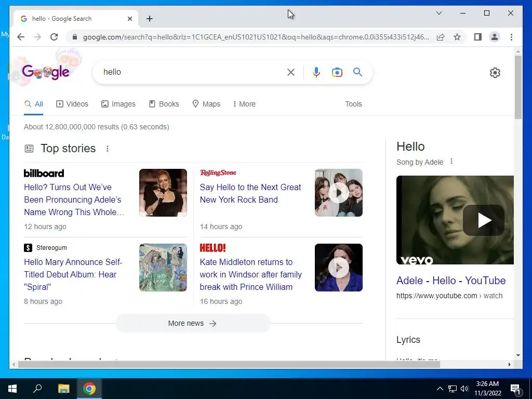Viewport: 532px width, 399px height.
Task: Open 'Adele - Hello - YouTube' link
Action: (451, 281)
